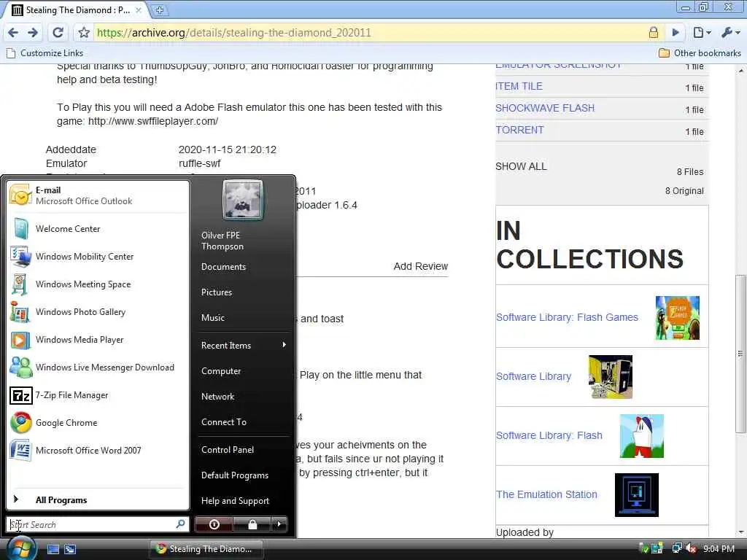
Task: Open Music in Start menu
Action: [213, 318]
